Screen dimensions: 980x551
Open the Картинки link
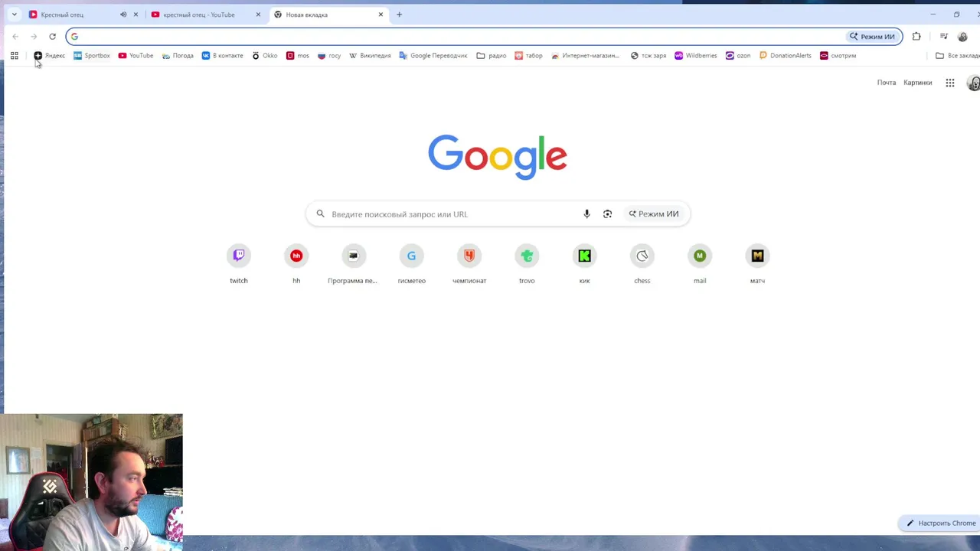tap(918, 83)
